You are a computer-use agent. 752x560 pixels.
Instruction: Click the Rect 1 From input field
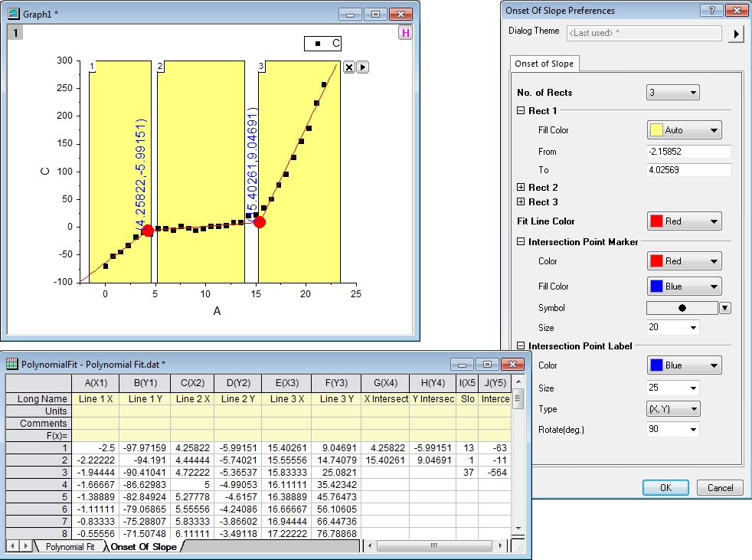[x=688, y=152]
